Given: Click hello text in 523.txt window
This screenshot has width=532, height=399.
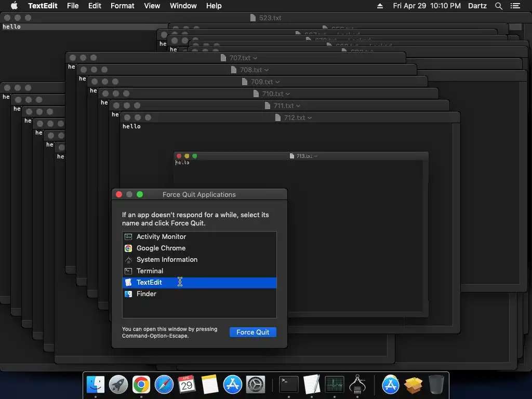Looking at the screenshot, I should coord(11,26).
